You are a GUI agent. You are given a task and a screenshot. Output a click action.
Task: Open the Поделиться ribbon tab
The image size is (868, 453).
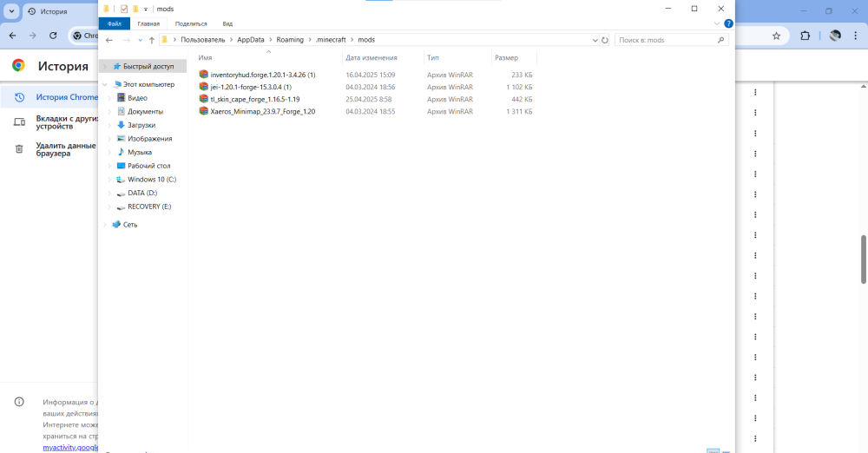point(191,23)
